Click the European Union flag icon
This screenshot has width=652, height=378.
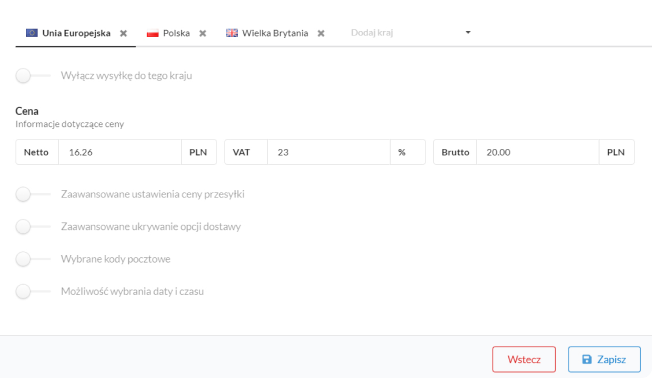32,33
